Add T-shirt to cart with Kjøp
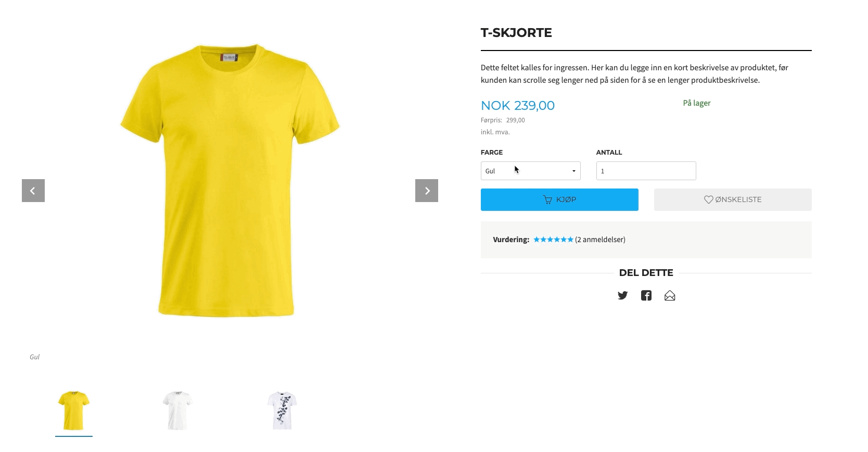The height and width of the screenshot is (452, 868). [559, 199]
